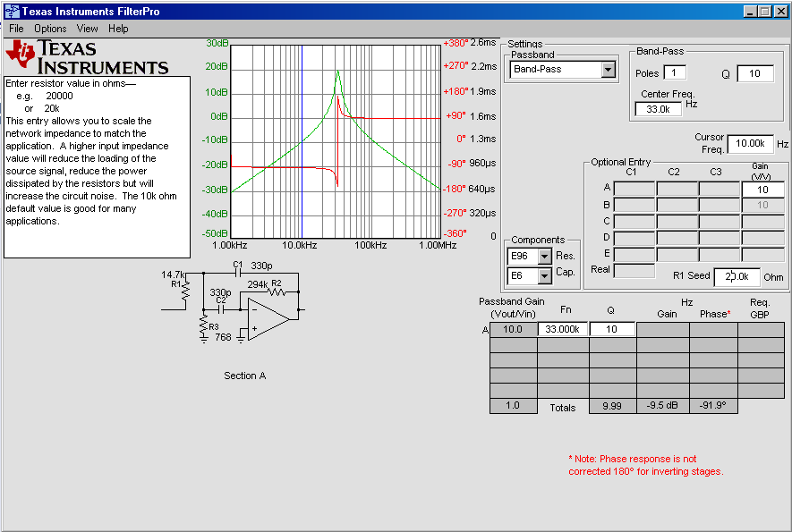The height and width of the screenshot is (532, 792).
Task: Click the Totals Q value 9.99
Action: click(x=612, y=406)
